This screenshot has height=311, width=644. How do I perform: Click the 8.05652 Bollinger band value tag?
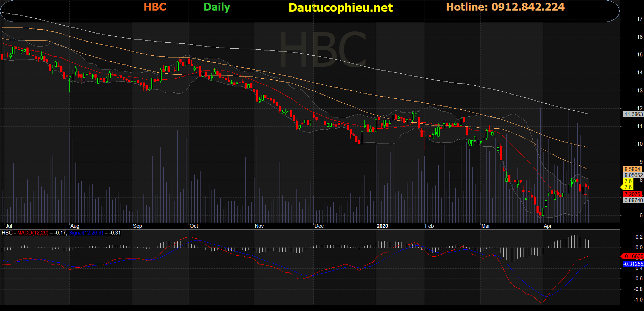pyautogui.click(x=633, y=175)
